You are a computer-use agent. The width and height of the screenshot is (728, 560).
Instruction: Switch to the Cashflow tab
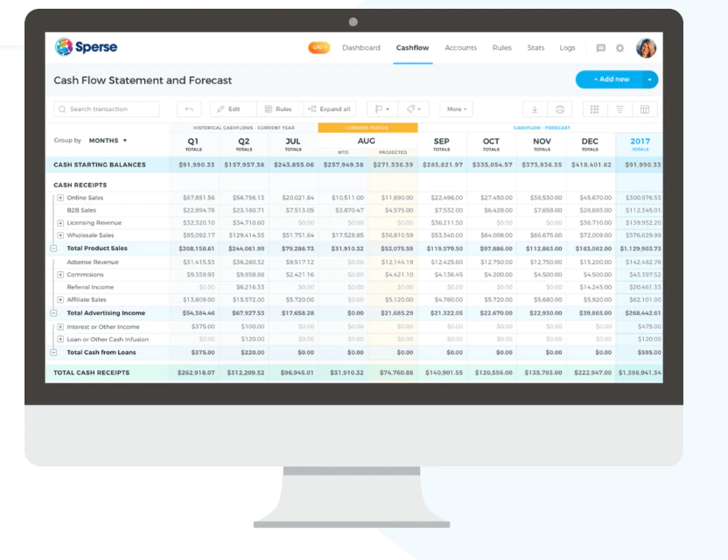412,47
